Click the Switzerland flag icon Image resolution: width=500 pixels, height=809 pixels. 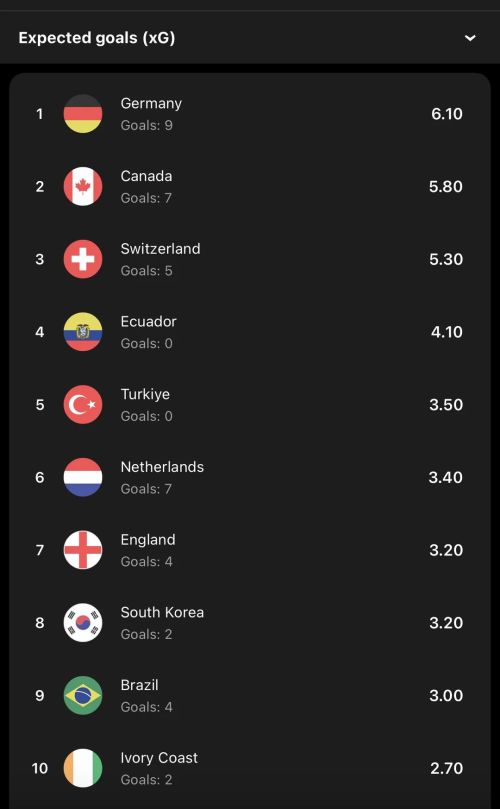coord(83,259)
